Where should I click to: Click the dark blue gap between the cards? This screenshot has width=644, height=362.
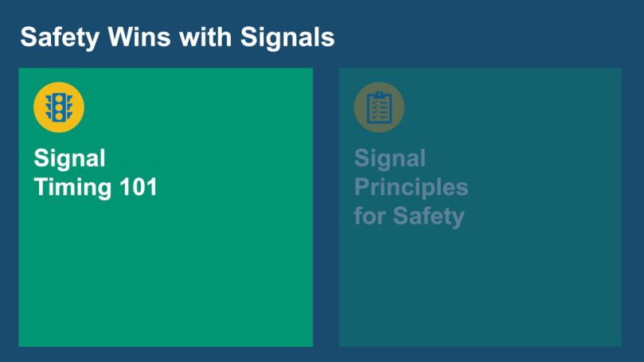(326, 207)
